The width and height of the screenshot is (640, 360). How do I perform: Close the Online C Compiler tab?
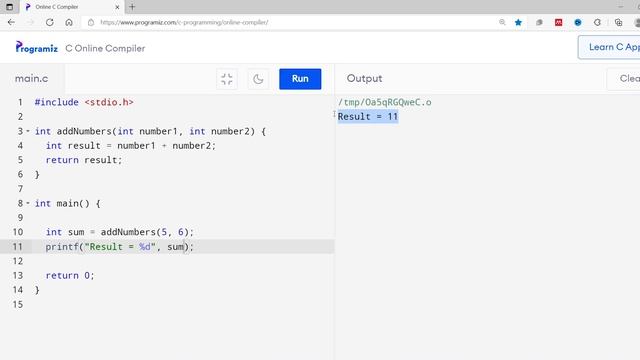click(x=117, y=7)
